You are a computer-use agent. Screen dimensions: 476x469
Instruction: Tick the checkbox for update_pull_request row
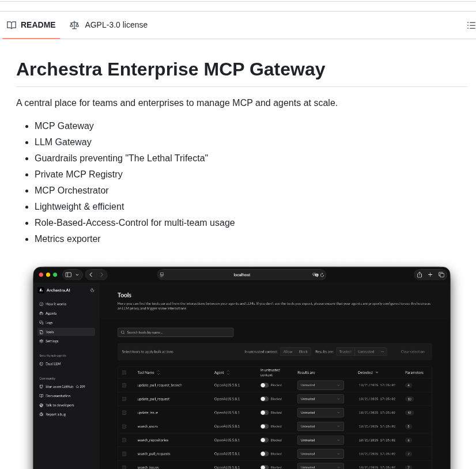124,399
